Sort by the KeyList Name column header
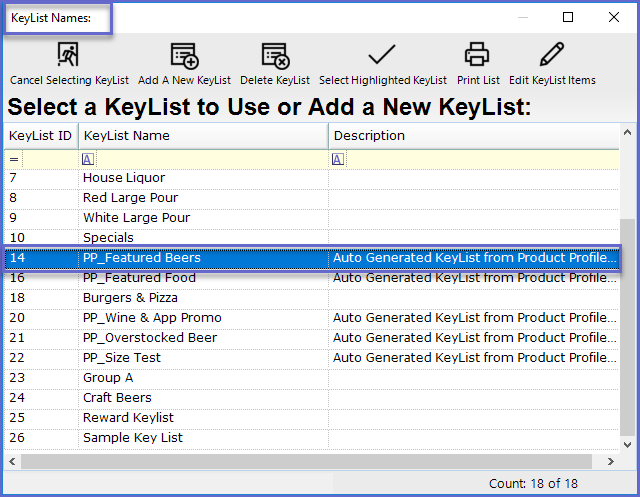Screen dimensions: 640x497 [200, 136]
